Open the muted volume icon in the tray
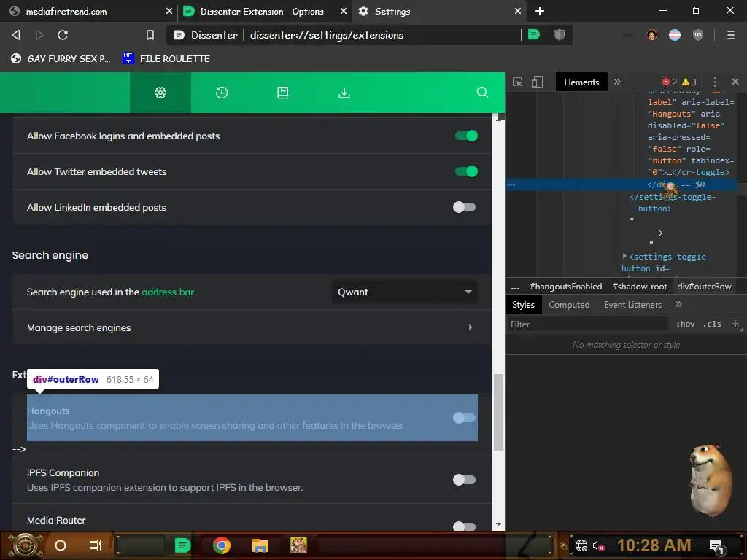 pyautogui.click(x=598, y=545)
